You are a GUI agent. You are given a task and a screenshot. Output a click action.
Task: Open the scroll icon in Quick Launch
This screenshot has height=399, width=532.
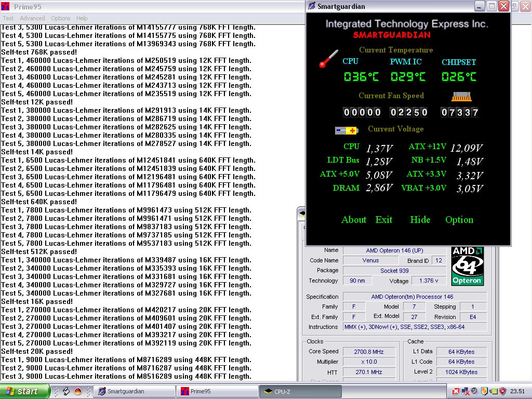[66, 391]
